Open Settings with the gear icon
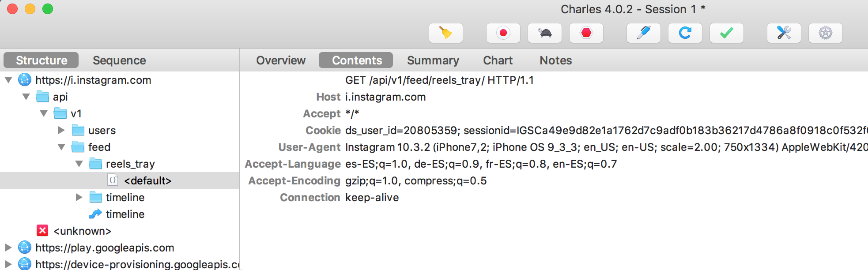 click(x=825, y=33)
